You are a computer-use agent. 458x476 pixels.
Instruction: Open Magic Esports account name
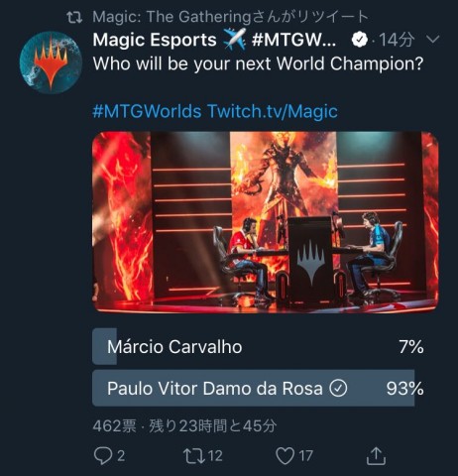point(155,40)
